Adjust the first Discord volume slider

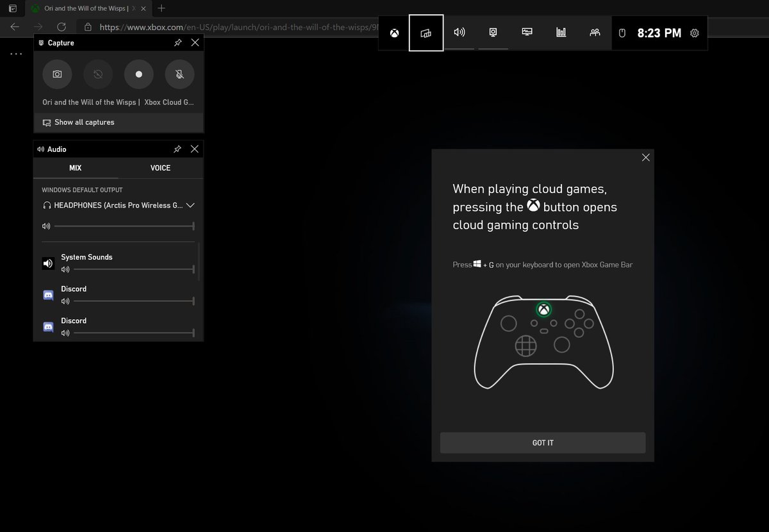[x=133, y=301]
